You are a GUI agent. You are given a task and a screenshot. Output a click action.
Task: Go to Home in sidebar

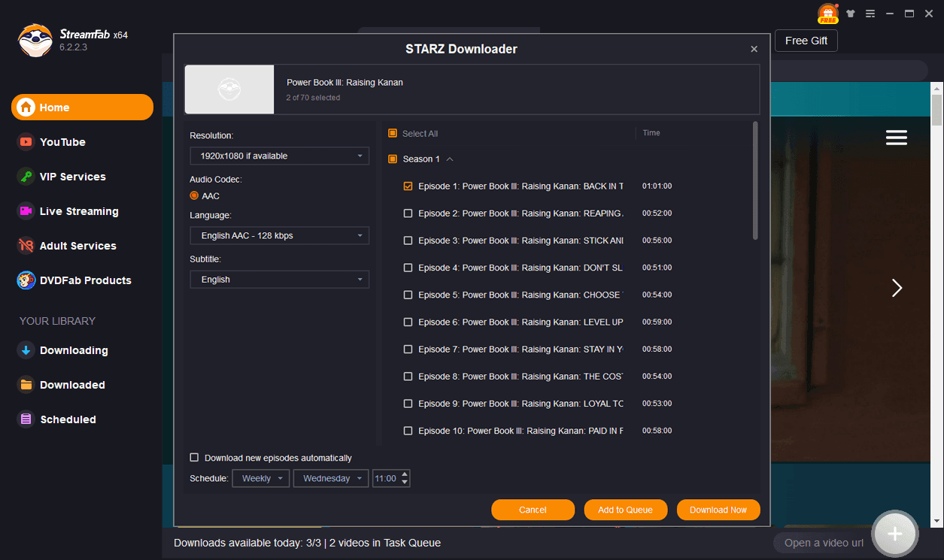[x=82, y=107]
